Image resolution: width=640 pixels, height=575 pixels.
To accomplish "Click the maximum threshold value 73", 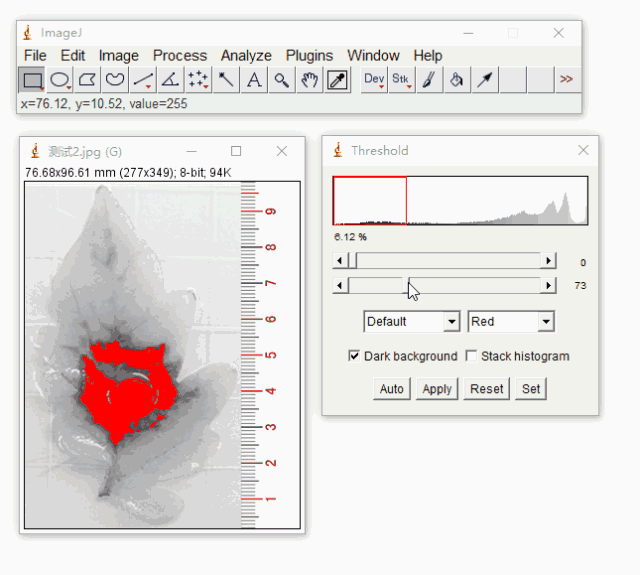I will pos(580,285).
